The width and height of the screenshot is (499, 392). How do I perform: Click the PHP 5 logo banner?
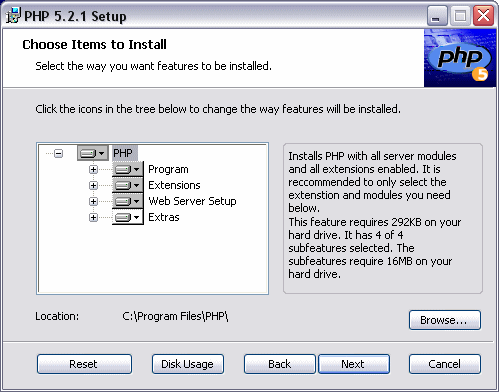pos(460,58)
